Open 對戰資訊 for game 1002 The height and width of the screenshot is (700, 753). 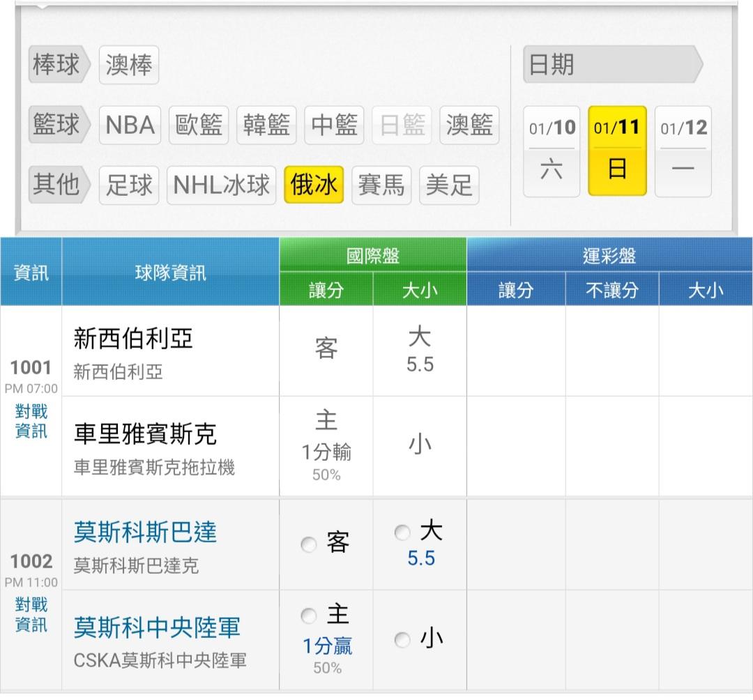(31, 614)
